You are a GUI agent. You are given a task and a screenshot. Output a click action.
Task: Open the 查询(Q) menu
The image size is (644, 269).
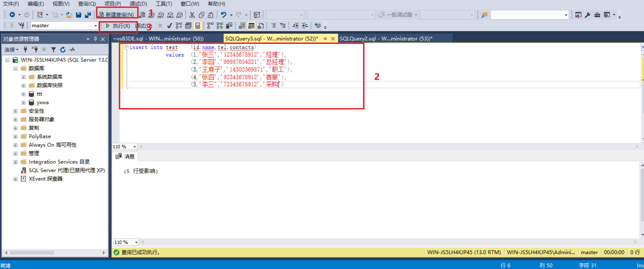point(87,4)
